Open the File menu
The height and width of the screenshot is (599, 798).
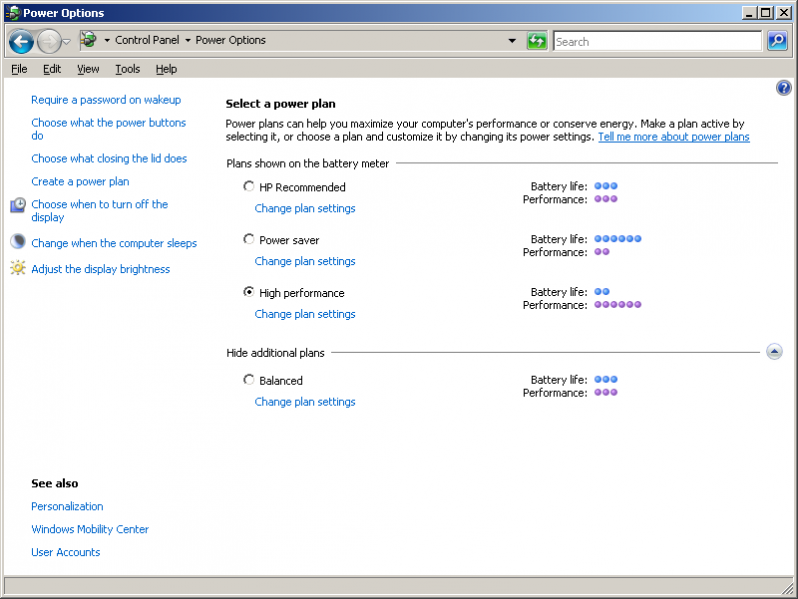[19, 69]
